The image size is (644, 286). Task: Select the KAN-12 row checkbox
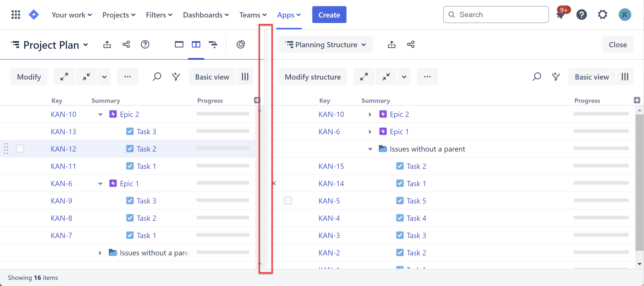pyautogui.click(x=20, y=148)
